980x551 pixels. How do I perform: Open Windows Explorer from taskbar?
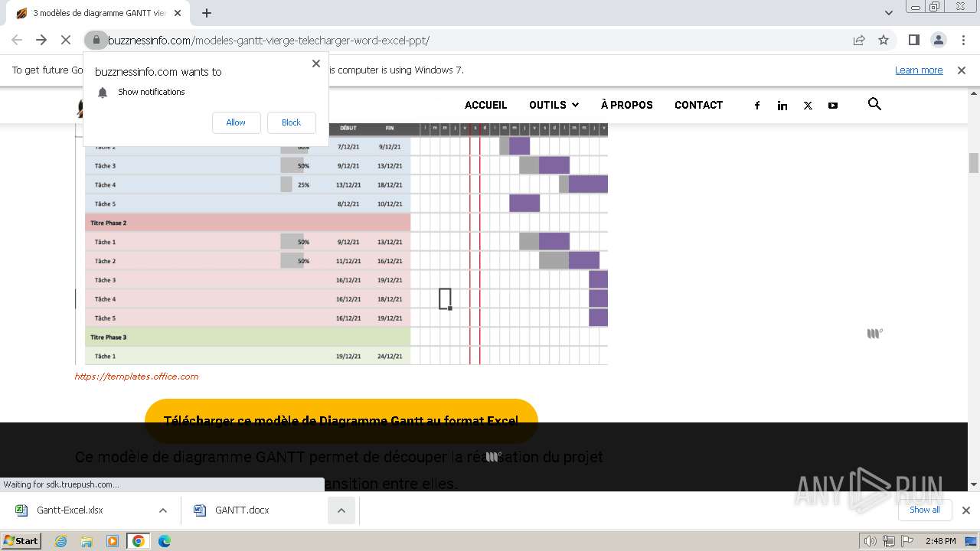click(87, 541)
